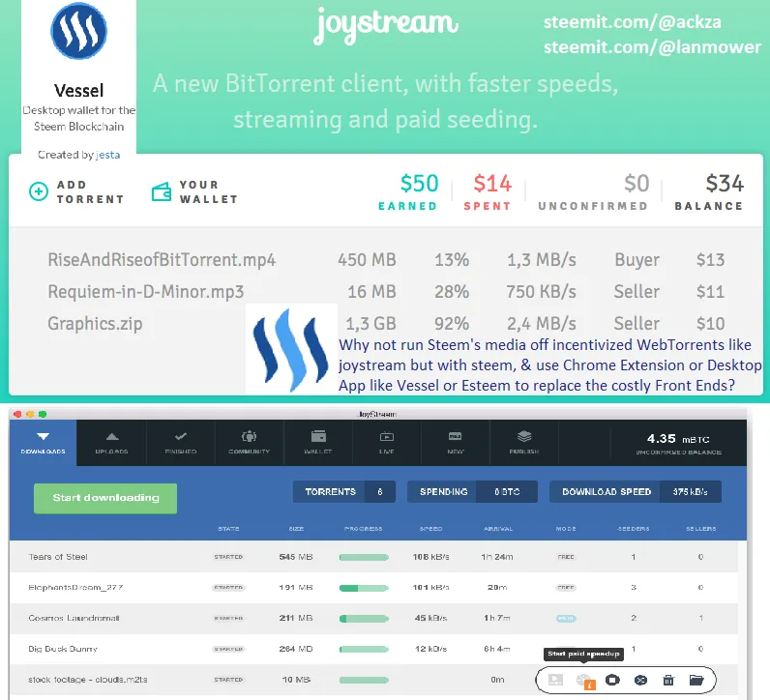Switch to the Live tab
Screen dimensions: 770x700
click(387, 443)
